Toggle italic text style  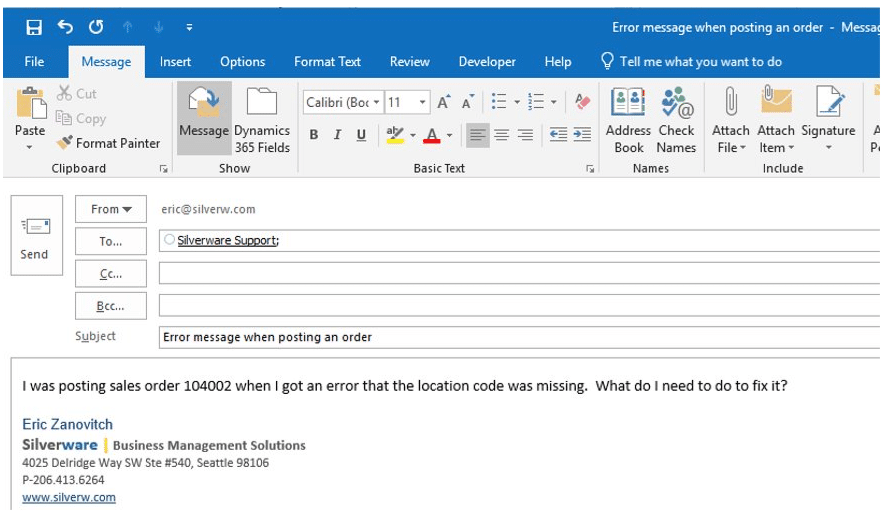[x=338, y=135]
